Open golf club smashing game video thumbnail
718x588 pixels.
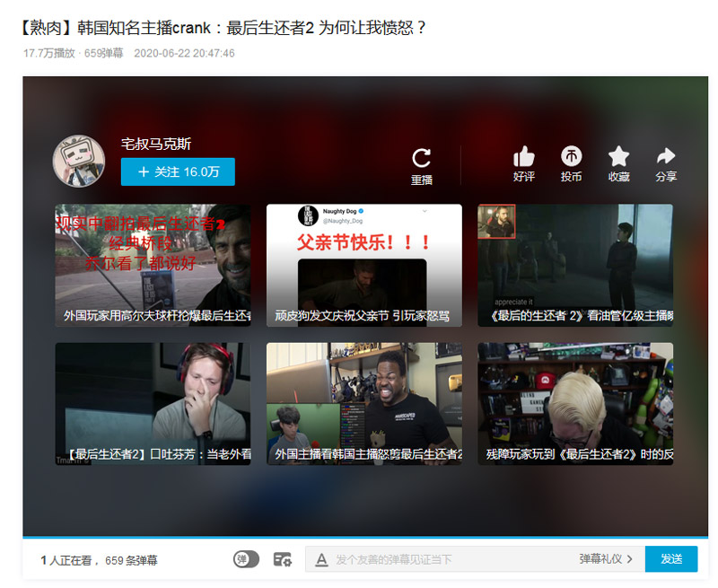(153, 265)
